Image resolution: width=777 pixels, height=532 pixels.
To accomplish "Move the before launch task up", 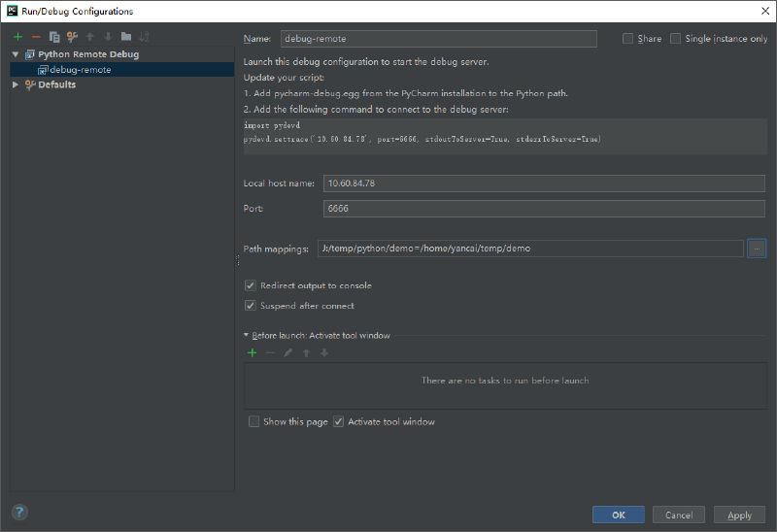I will 306,352.
